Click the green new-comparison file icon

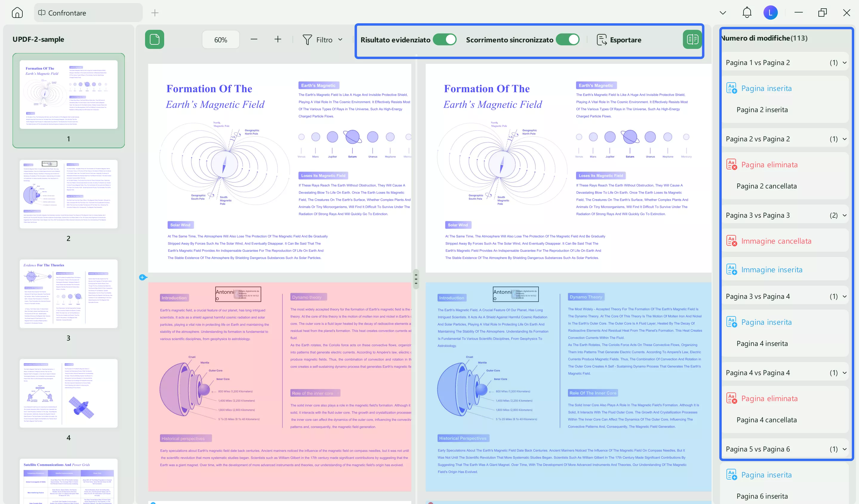[154, 39]
